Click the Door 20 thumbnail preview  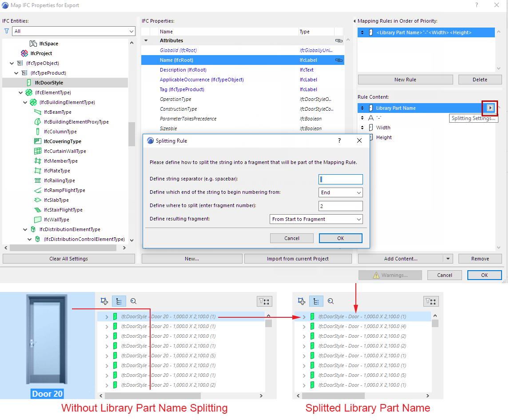(x=47, y=339)
